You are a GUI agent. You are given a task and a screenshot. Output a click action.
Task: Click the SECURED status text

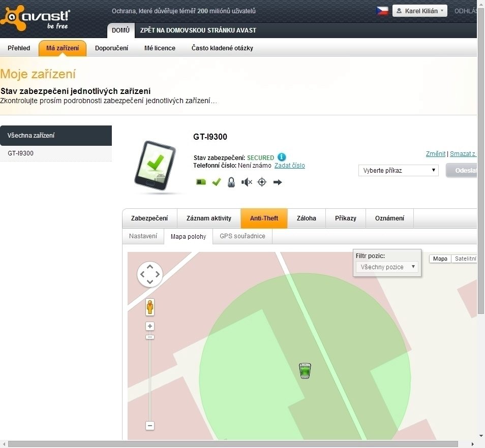[260, 157]
